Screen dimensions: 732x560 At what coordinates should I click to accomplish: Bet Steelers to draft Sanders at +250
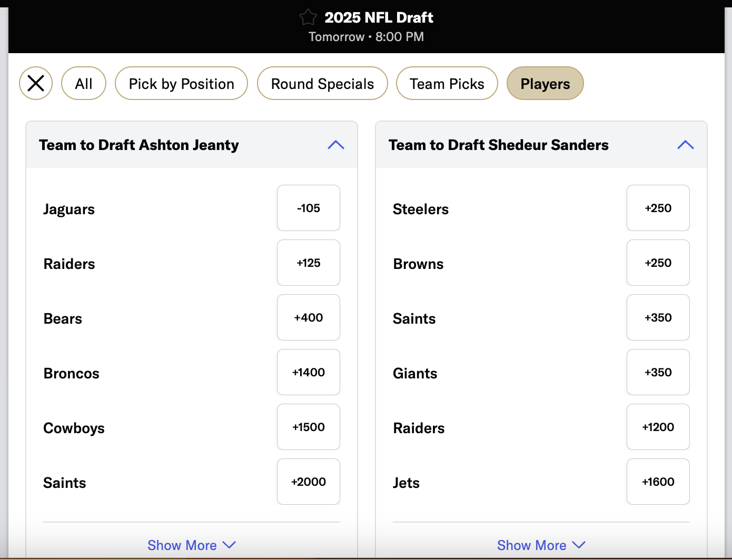(x=658, y=208)
